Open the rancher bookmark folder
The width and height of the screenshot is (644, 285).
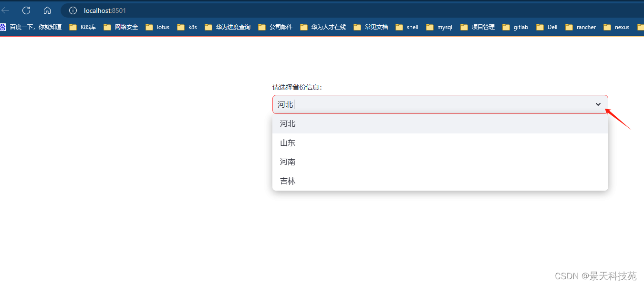[x=581, y=27]
